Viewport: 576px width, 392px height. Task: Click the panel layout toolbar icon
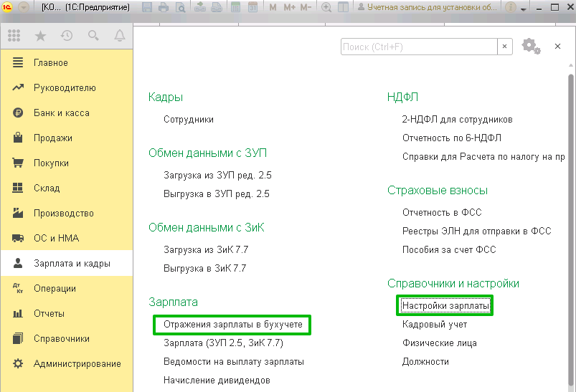point(343,7)
